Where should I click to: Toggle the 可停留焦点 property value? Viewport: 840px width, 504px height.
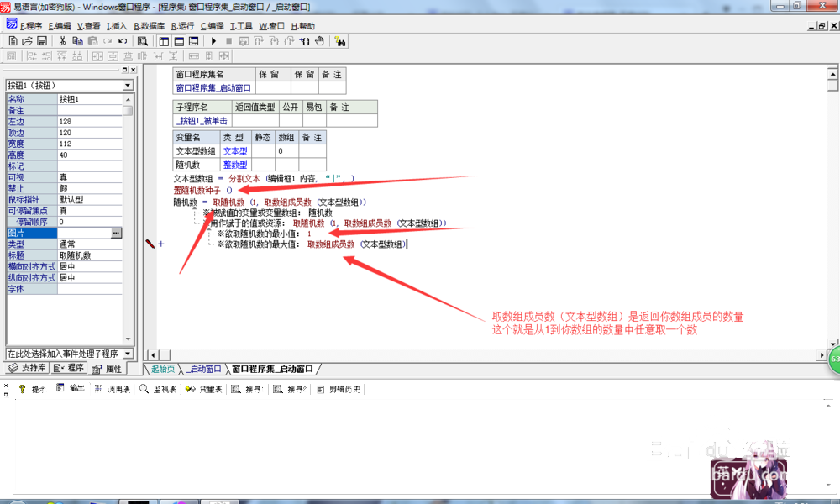[x=90, y=210]
